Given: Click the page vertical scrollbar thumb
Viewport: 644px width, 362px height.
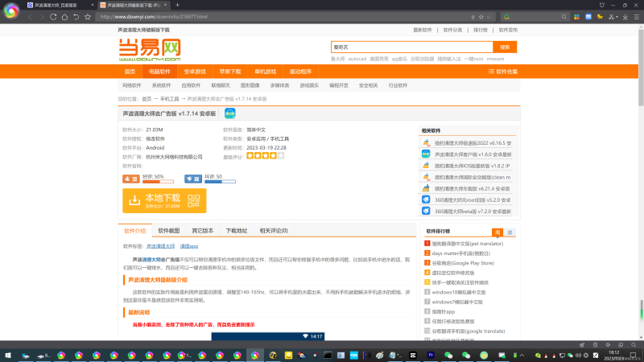Looking at the screenshot, I should click(641, 66).
